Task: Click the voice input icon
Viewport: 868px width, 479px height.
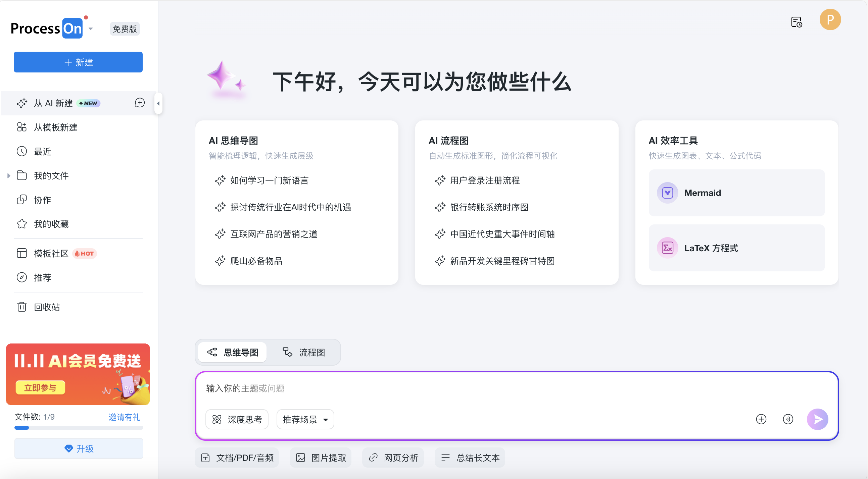Action: [x=788, y=419]
